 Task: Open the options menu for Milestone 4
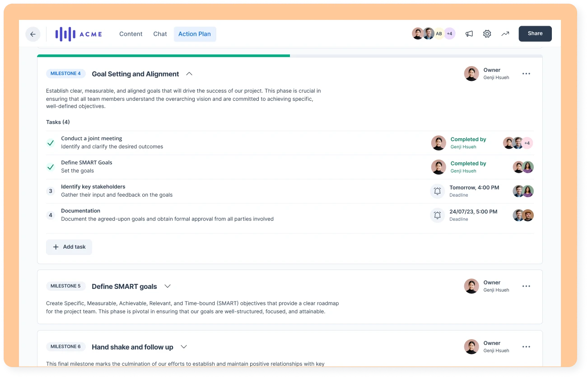(x=526, y=73)
